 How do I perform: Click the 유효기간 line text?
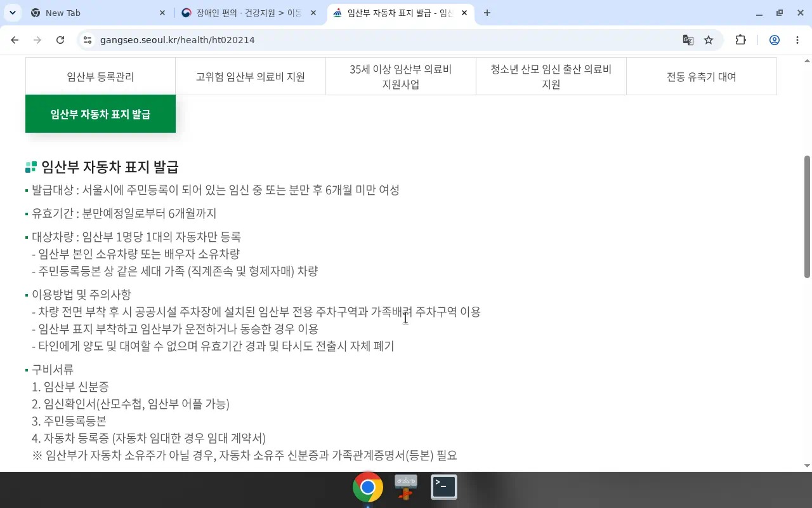tap(124, 213)
